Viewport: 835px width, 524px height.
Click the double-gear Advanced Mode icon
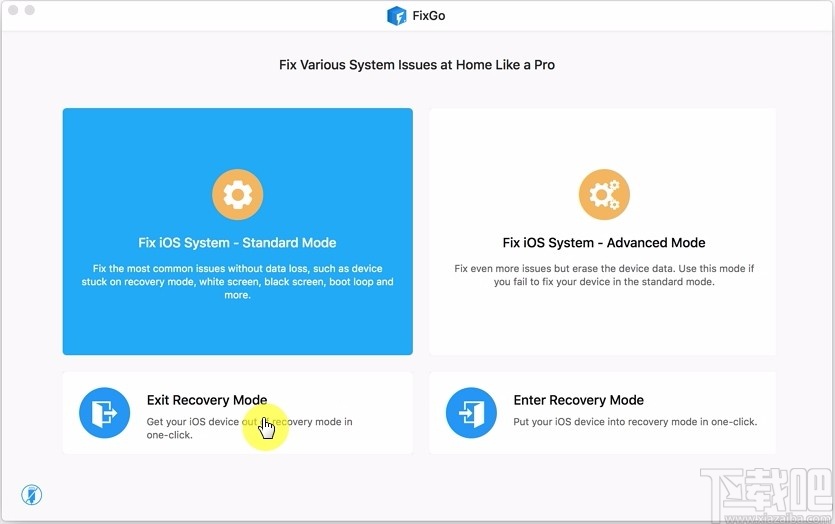pyautogui.click(x=604, y=195)
